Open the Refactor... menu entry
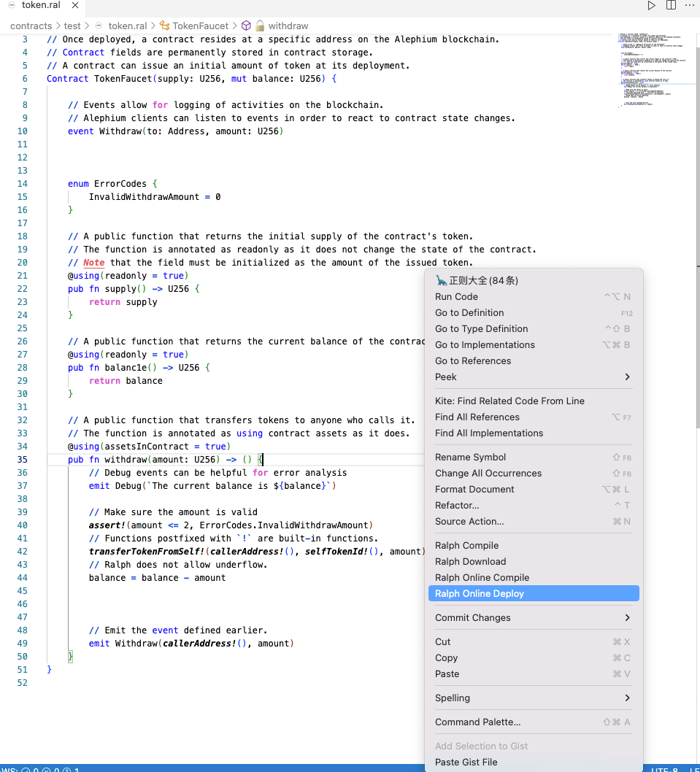700x772 pixels. coord(534,506)
